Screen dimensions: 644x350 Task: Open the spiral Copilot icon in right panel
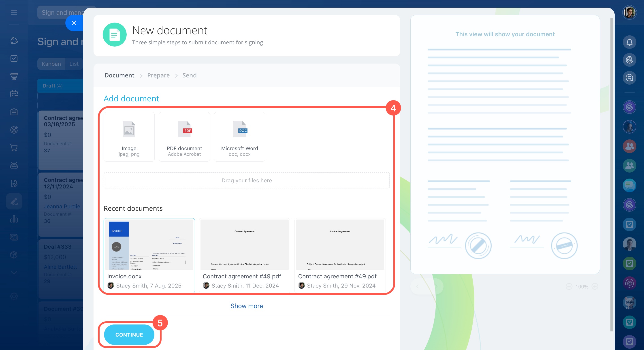tap(629, 60)
